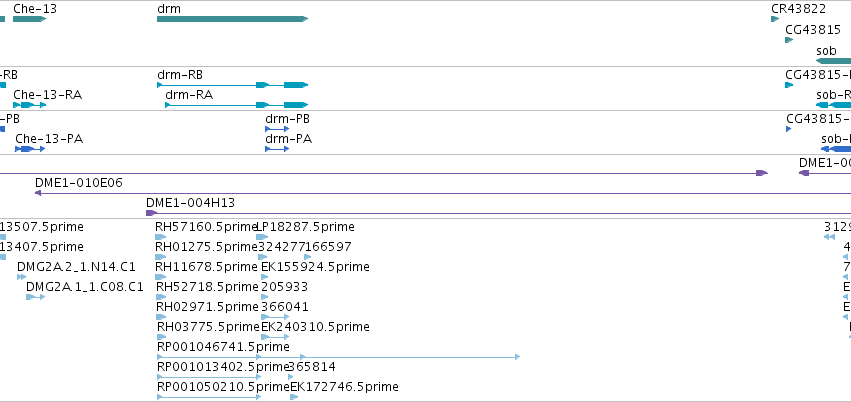Click the Che-13 gene arrow
The image size is (851, 402).
(29, 19)
